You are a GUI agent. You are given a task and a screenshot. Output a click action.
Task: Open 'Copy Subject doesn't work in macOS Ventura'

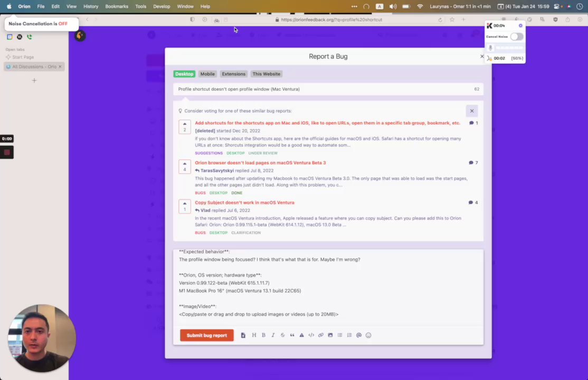point(244,203)
